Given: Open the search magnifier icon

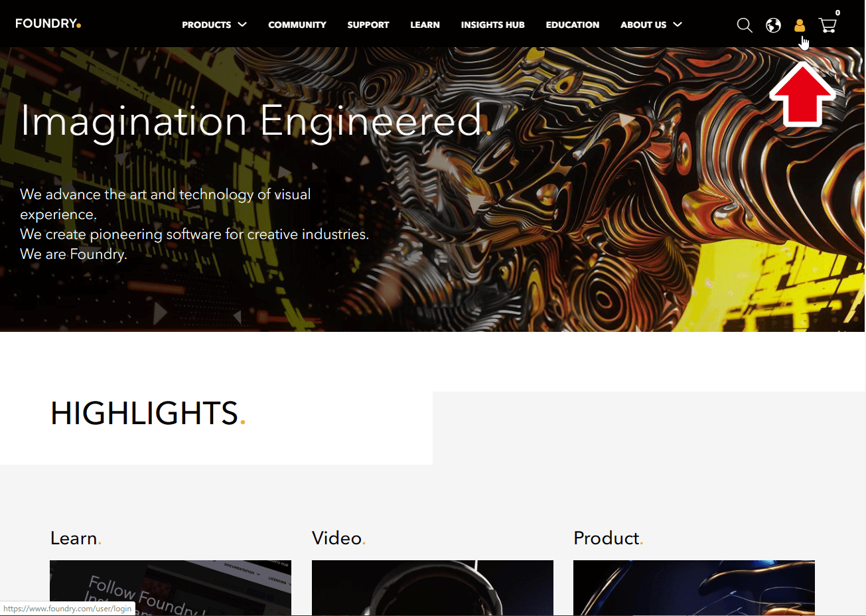Looking at the screenshot, I should 745,25.
